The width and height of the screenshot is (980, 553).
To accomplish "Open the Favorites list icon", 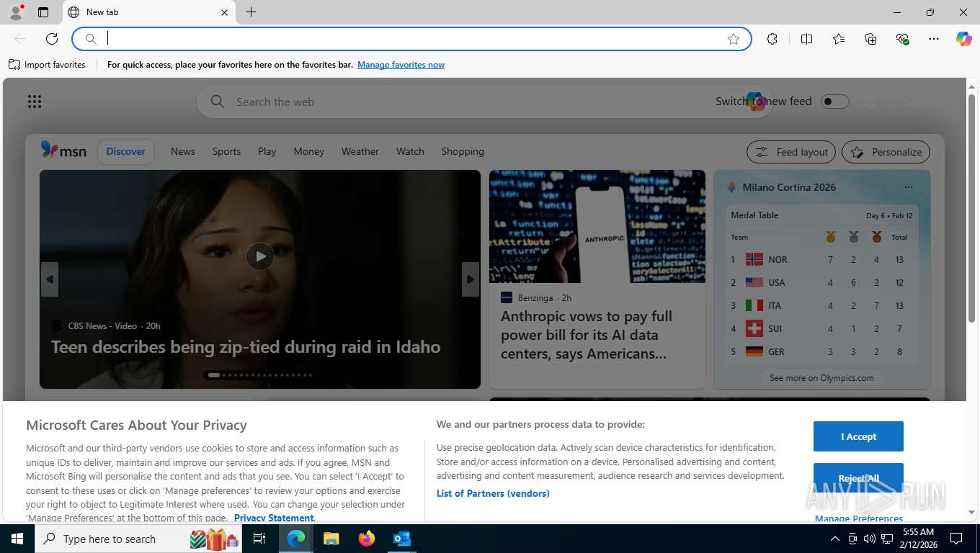I will tap(839, 39).
